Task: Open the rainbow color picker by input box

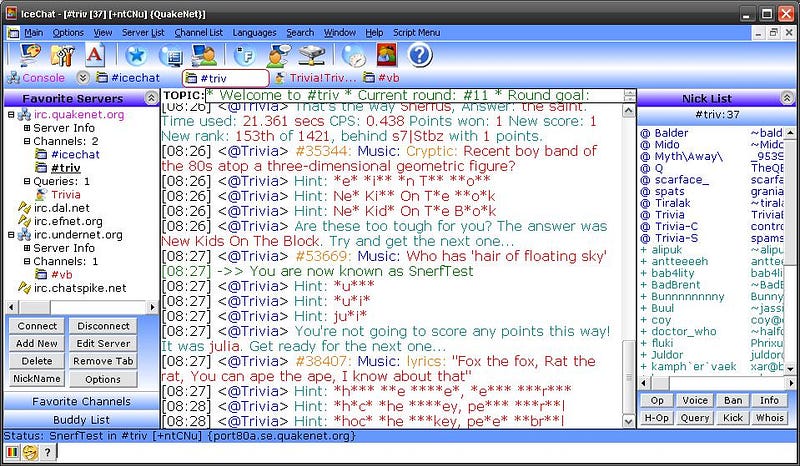Action: pyautogui.click(x=12, y=452)
